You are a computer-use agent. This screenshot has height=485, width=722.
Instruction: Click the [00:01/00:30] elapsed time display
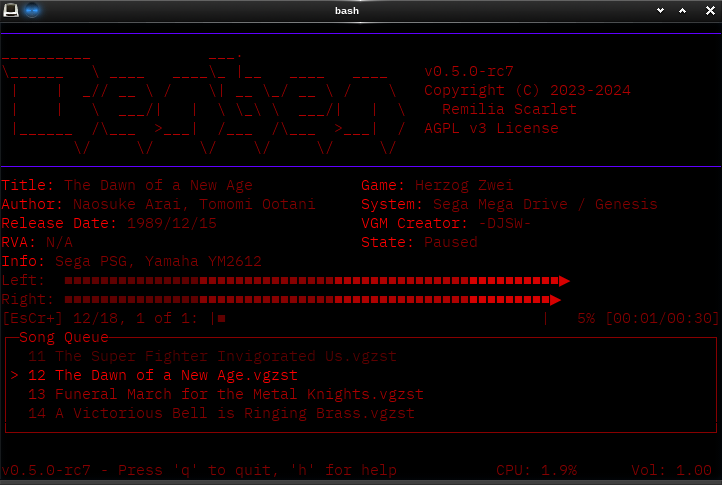pyautogui.click(x=662, y=318)
